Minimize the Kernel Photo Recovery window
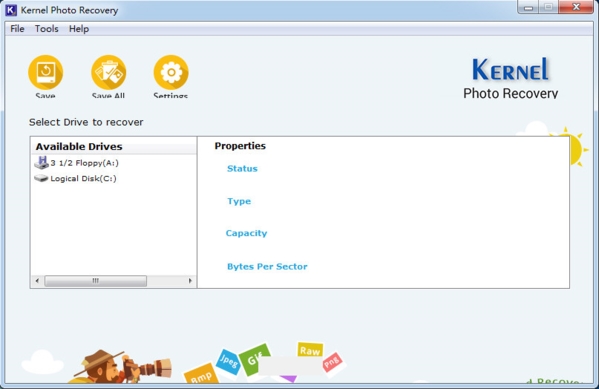Image resolution: width=599 pixels, height=389 pixels. [x=528, y=7]
